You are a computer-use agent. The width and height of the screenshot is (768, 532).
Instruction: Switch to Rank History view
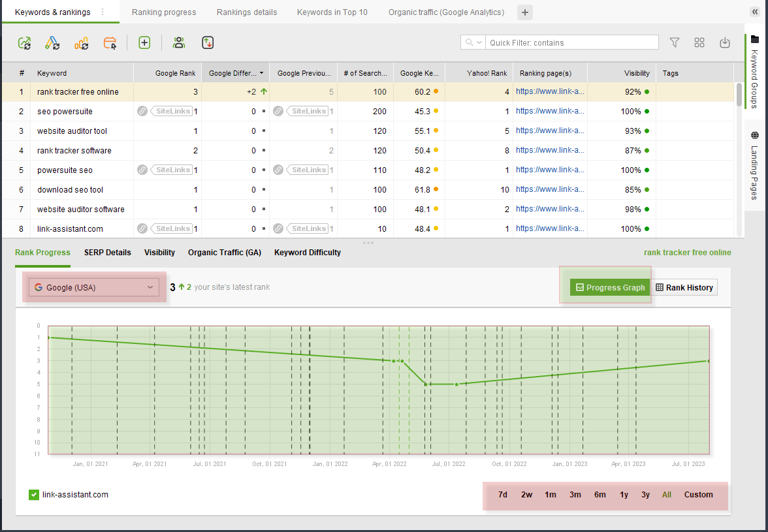pos(684,287)
